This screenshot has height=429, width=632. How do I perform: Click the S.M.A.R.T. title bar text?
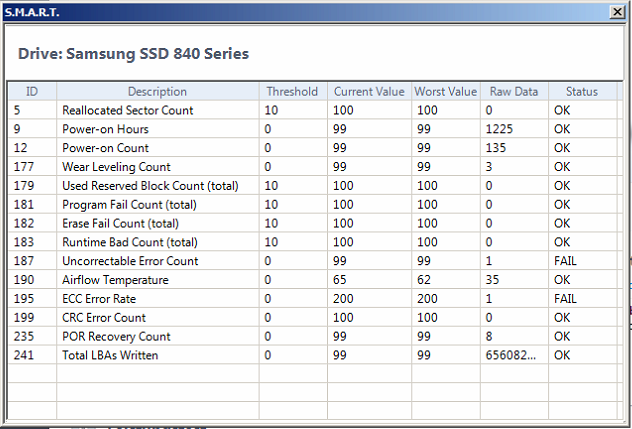tap(32, 12)
